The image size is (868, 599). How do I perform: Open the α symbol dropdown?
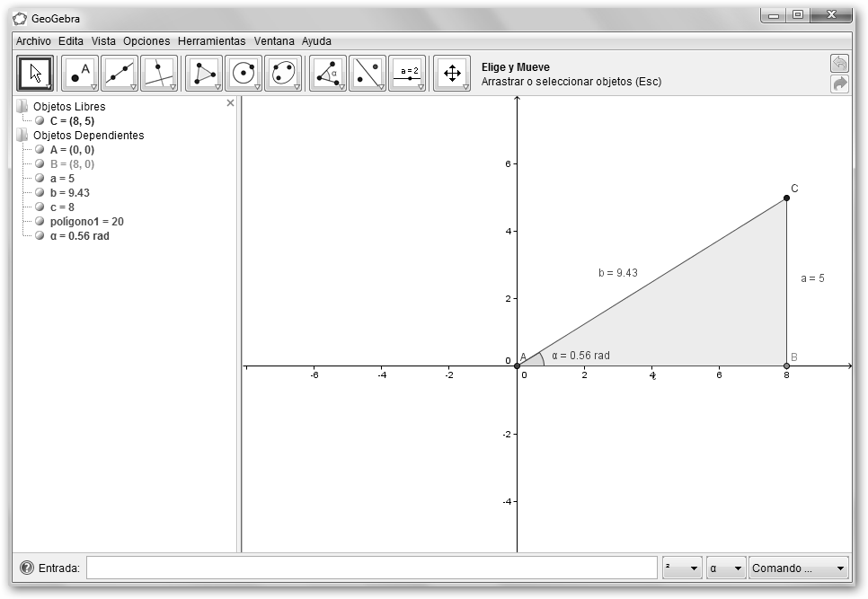point(727,568)
